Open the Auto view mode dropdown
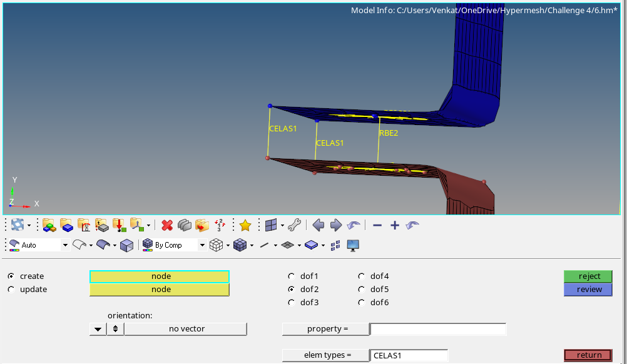 pos(65,245)
